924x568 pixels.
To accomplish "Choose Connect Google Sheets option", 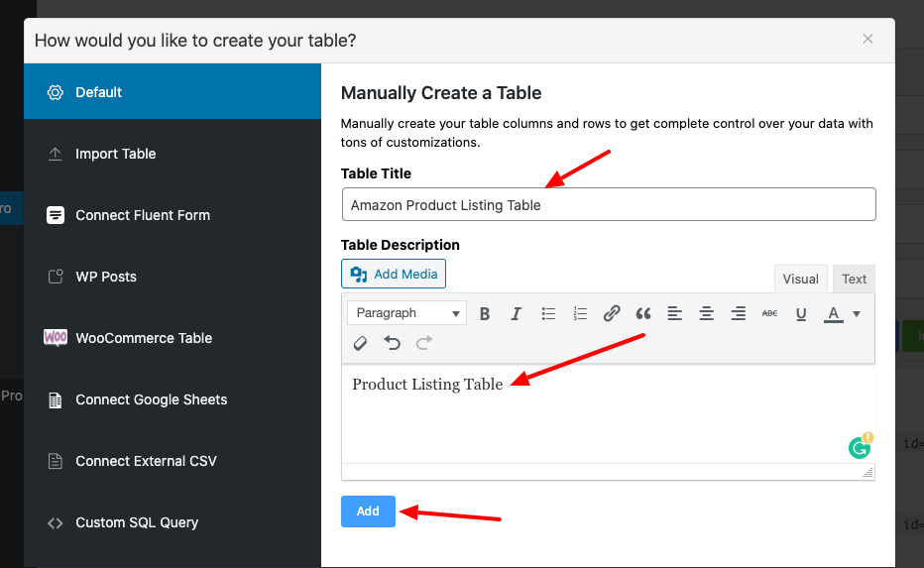I will point(151,399).
